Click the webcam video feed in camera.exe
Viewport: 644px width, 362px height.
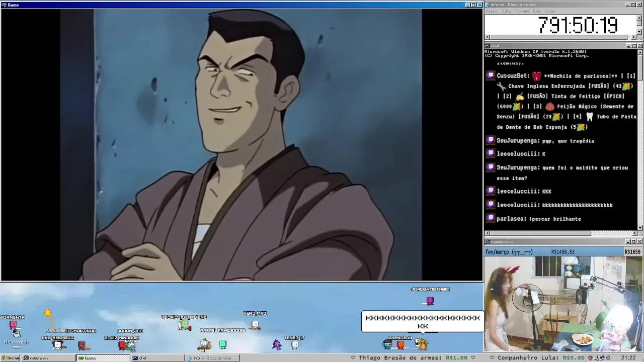[563, 304]
